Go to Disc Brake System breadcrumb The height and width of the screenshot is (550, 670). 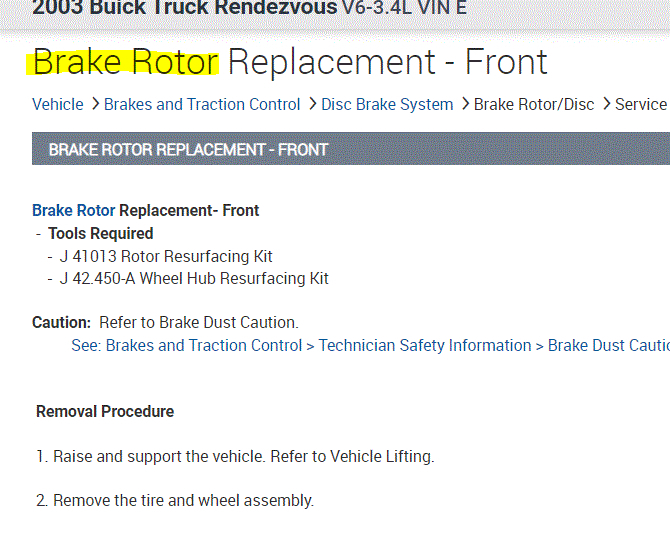(388, 104)
